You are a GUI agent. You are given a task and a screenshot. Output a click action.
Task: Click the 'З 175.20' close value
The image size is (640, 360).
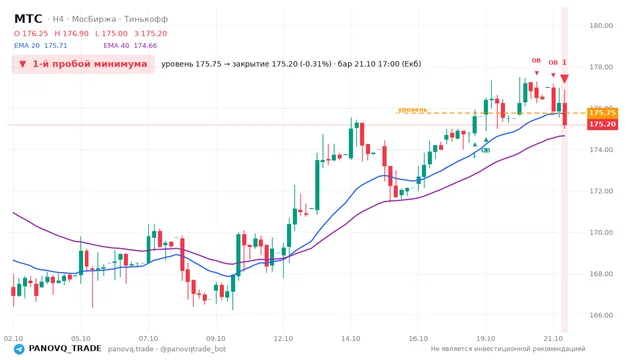151,33
